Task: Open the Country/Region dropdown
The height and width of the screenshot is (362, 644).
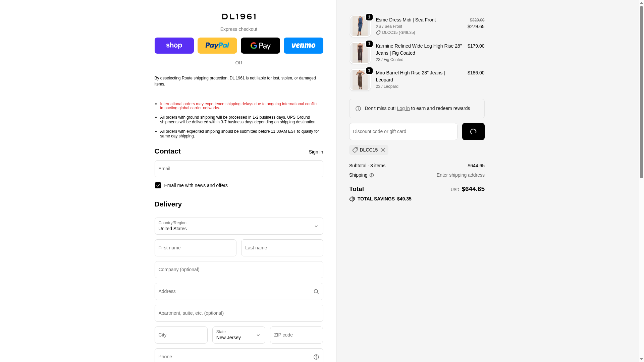Action: pos(238,226)
